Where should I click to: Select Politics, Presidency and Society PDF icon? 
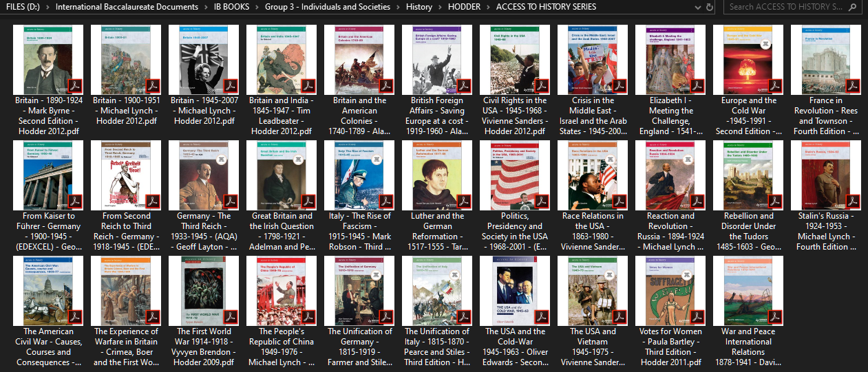(x=515, y=175)
